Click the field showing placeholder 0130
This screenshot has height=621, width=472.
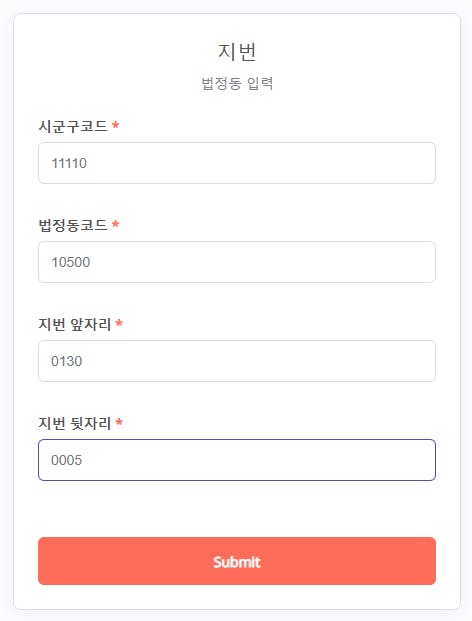coord(237,361)
